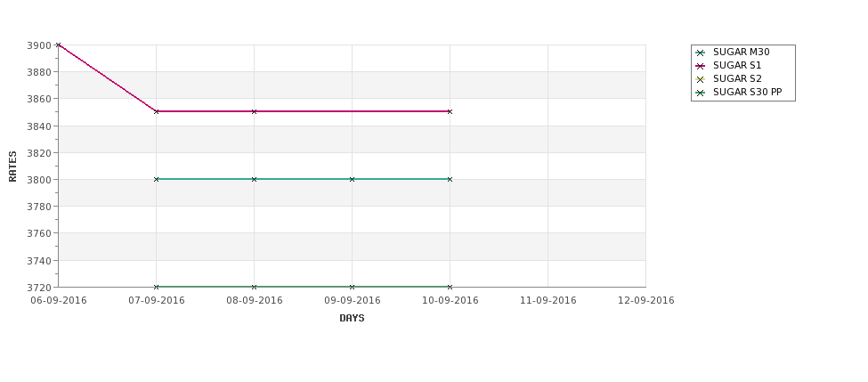Click the RATES axis title

pyautogui.click(x=12, y=167)
